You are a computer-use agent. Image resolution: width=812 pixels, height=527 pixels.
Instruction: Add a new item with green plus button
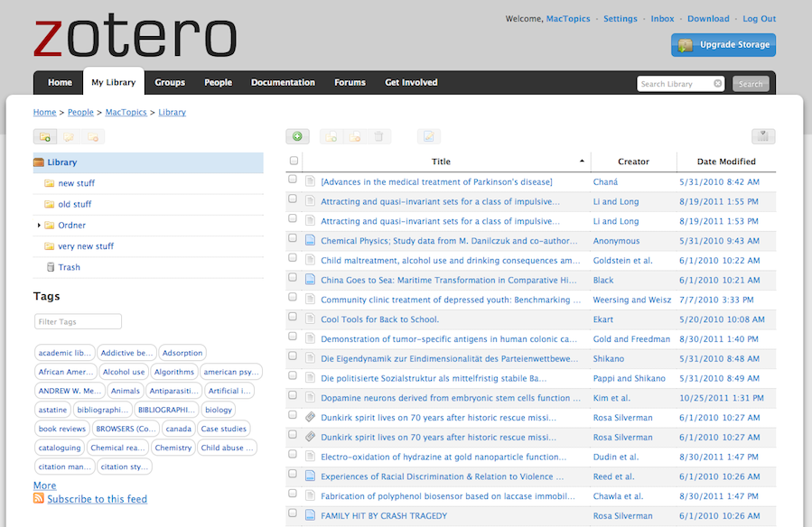point(297,136)
